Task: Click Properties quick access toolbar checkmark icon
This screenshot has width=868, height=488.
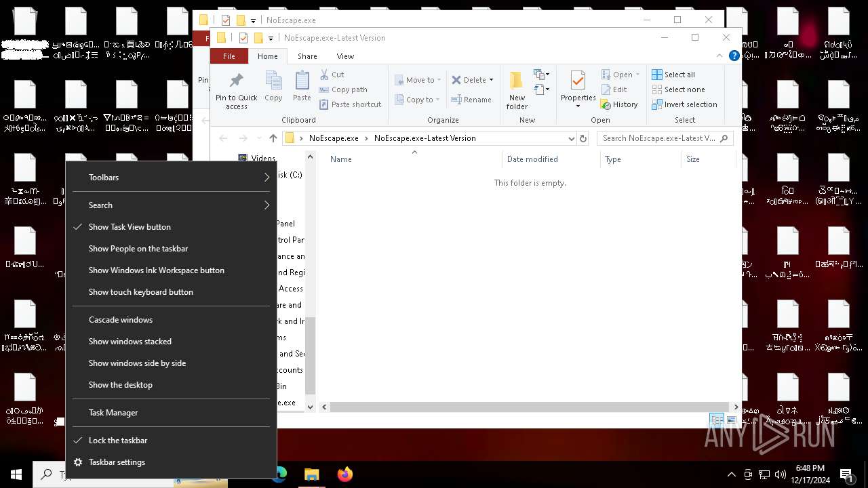Action: [243, 38]
